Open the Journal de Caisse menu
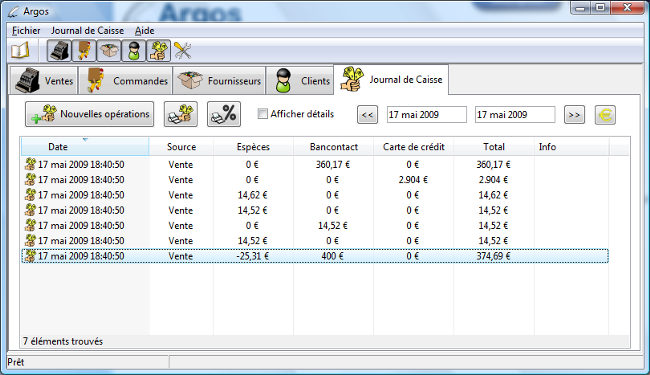 pyautogui.click(x=87, y=31)
